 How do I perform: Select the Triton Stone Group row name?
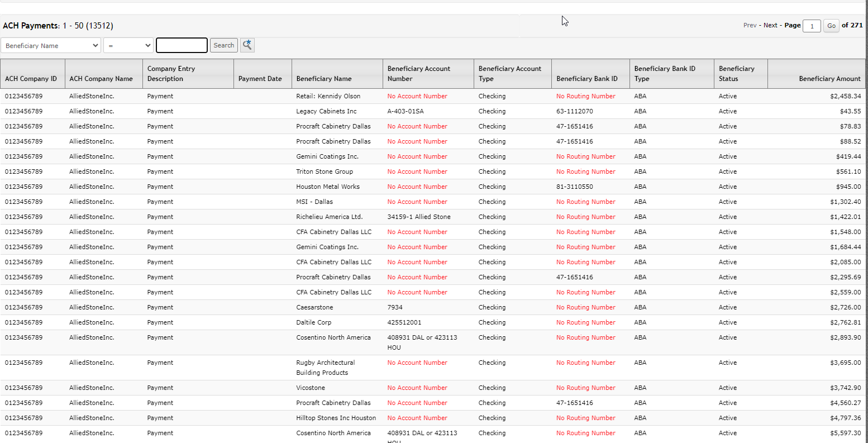click(x=325, y=172)
